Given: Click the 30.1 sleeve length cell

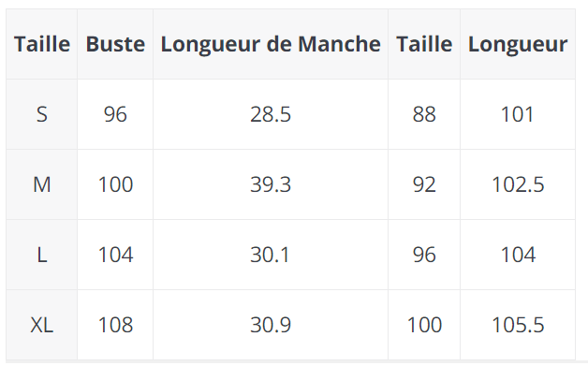Looking at the screenshot, I should click(271, 255).
